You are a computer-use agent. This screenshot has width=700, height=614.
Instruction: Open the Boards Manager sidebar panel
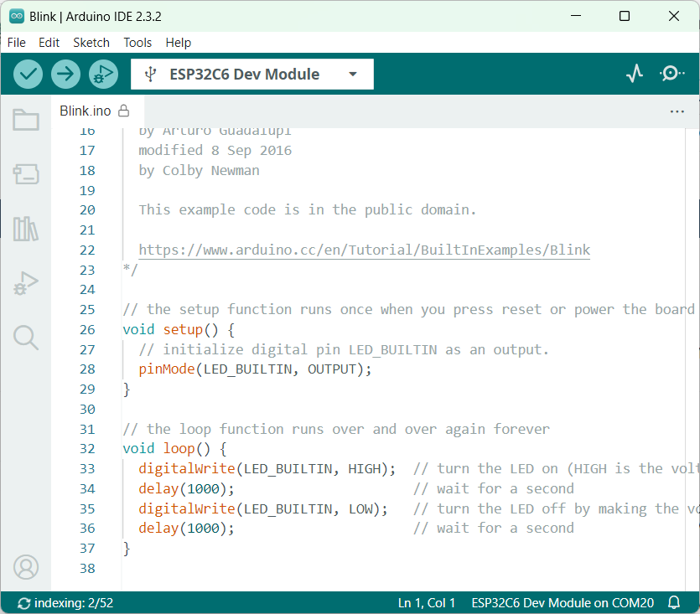point(26,174)
